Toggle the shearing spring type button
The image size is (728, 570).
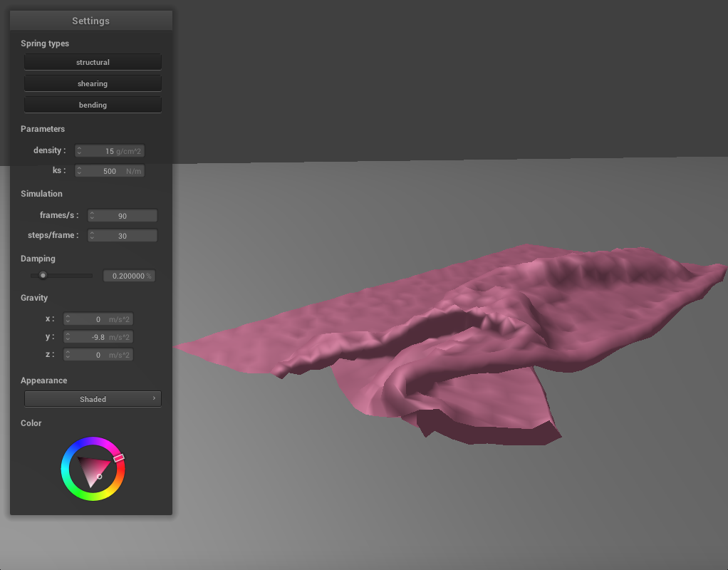93,83
